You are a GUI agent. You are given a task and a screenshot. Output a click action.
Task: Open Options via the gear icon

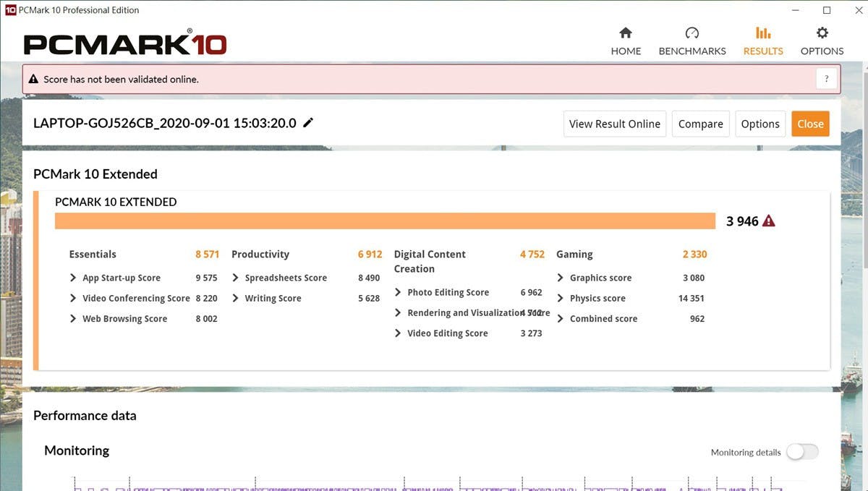point(822,33)
